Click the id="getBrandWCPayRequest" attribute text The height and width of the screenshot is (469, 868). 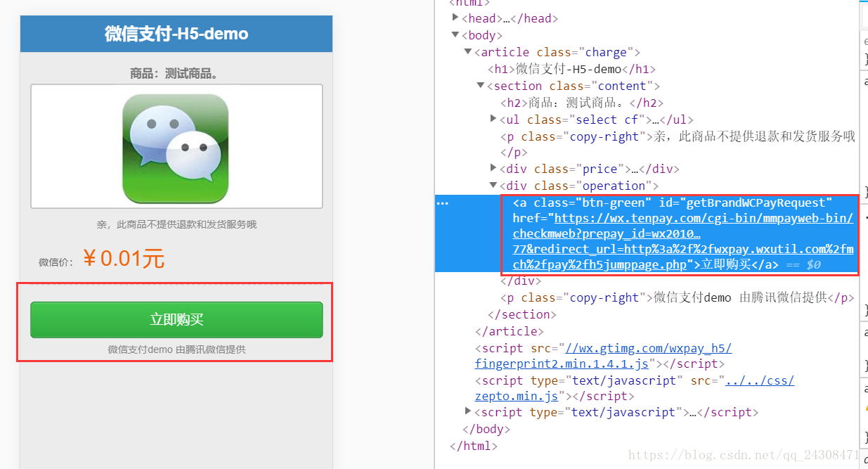point(745,203)
